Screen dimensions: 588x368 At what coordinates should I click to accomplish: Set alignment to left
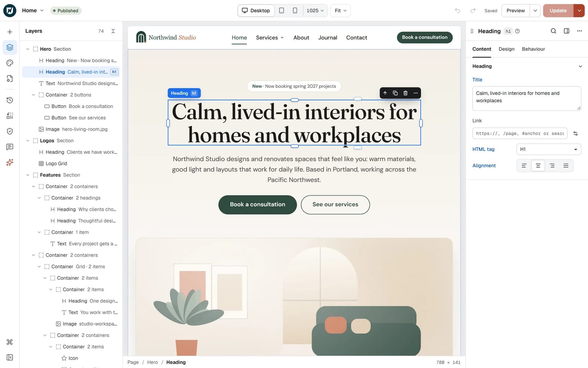click(x=524, y=166)
